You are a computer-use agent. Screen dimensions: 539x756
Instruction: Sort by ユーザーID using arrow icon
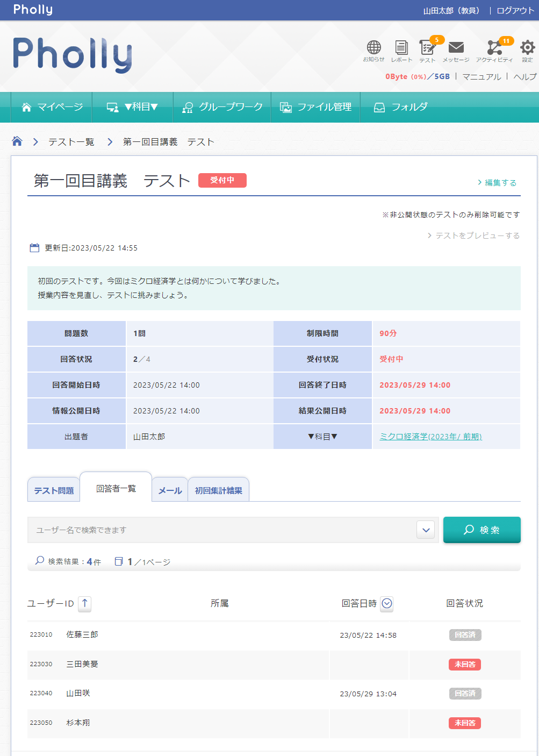tap(84, 604)
